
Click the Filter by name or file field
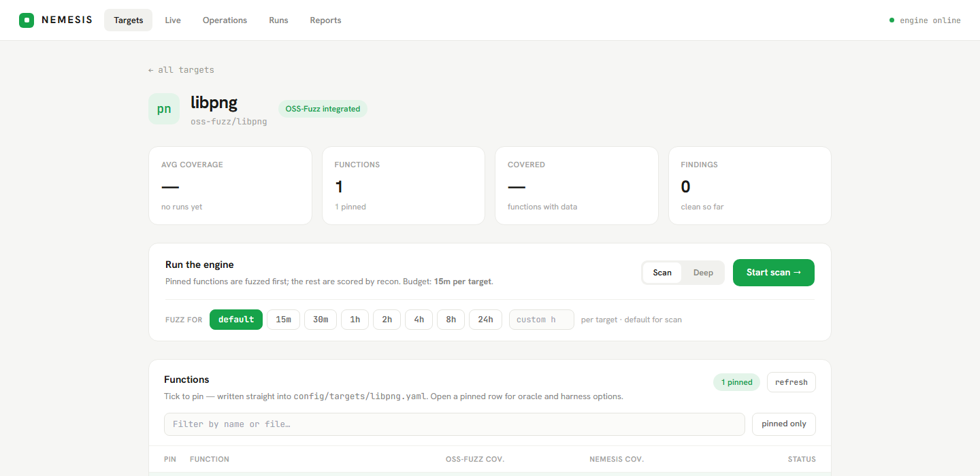click(x=455, y=424)
